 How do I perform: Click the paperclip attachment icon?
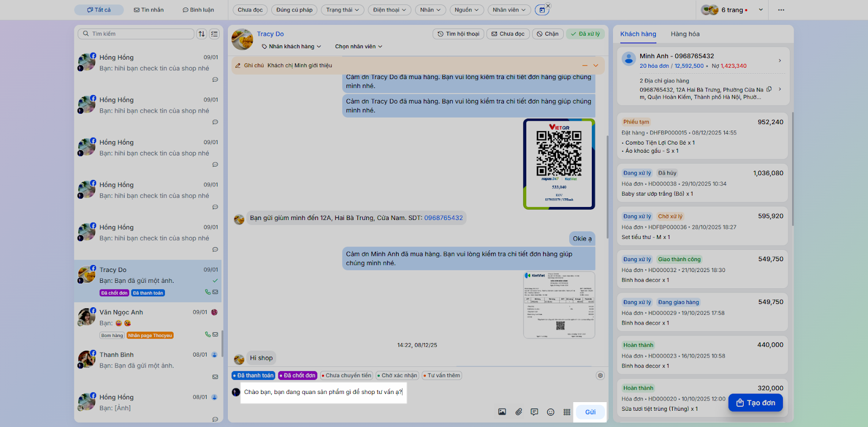[519, 412]
